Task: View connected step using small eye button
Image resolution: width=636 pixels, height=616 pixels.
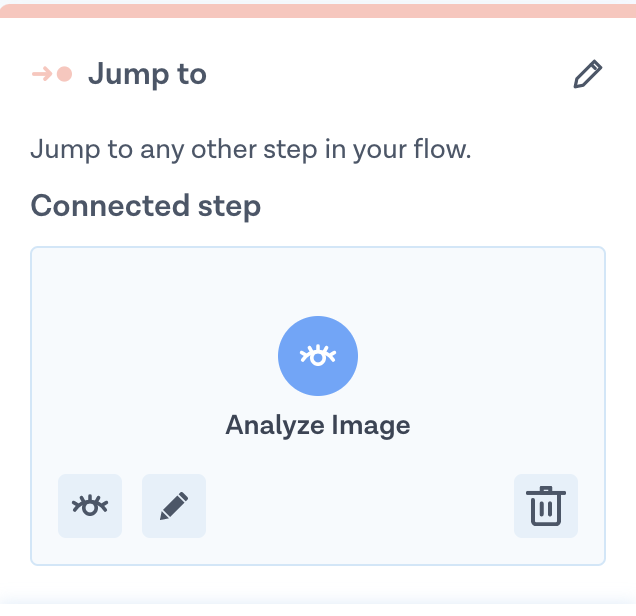Action: coord(90,506)
